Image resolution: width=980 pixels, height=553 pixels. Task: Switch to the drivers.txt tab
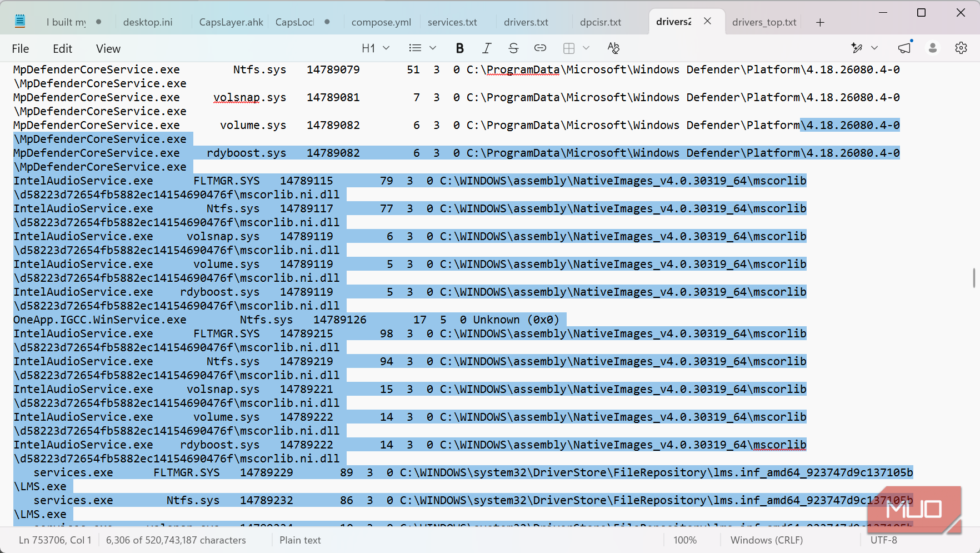pyautogui.click(x=526, y=22)
